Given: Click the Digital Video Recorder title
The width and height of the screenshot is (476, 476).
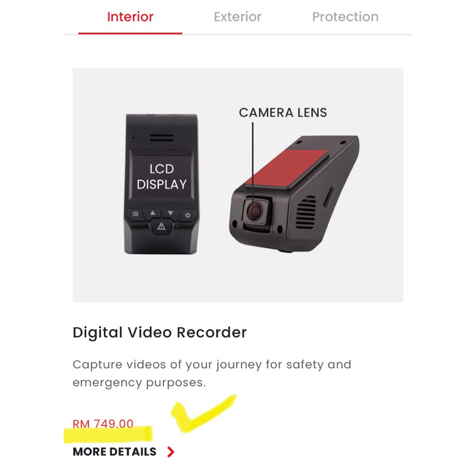Looking at the screenshot, I should (x=159, y=333).
